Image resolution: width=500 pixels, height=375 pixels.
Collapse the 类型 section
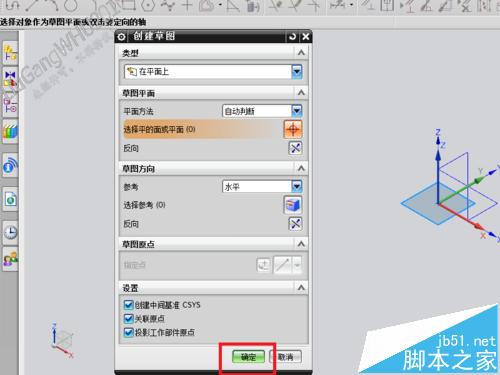[301, 53]
